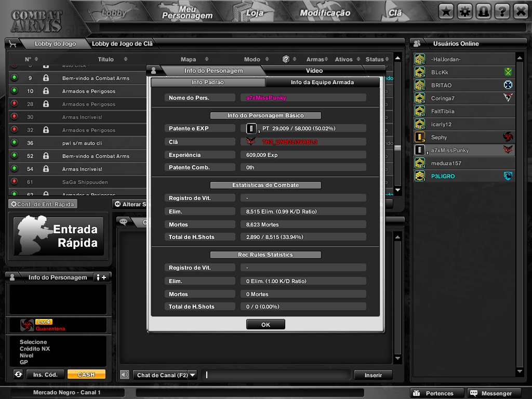Click the lock icon on room 9

pos(46,78)
